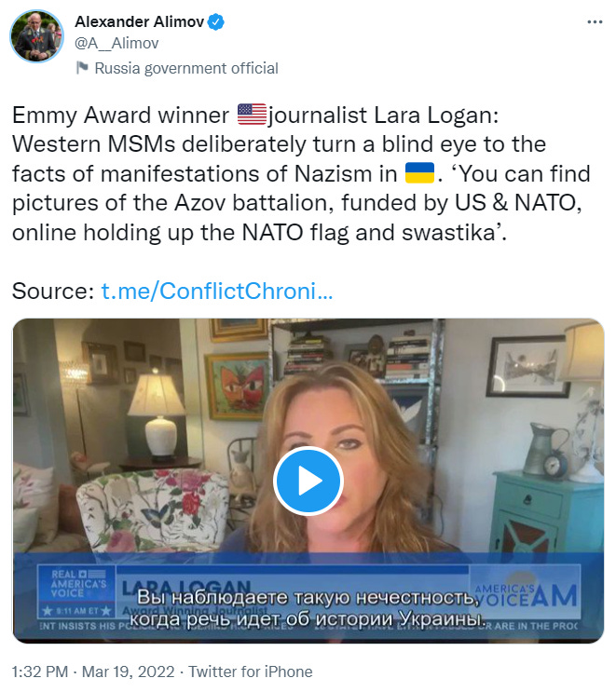Click the Ukraine flag emoji in tweet

(x=419, y=173)
